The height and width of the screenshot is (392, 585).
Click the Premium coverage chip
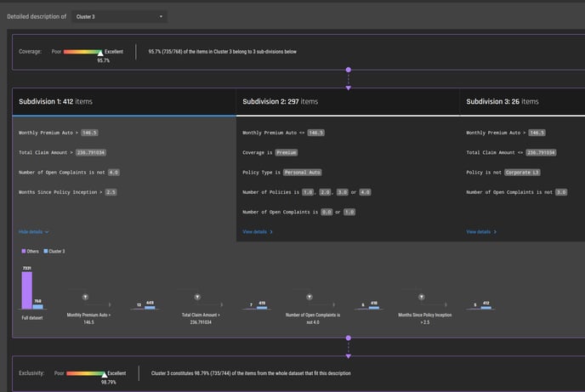pos(287,152)
